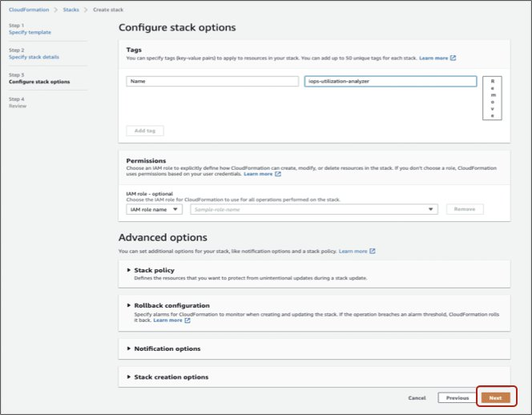Proceed with the Next button
The width and height of the screenshot is (532, 415).
click(x=496, y=397)
